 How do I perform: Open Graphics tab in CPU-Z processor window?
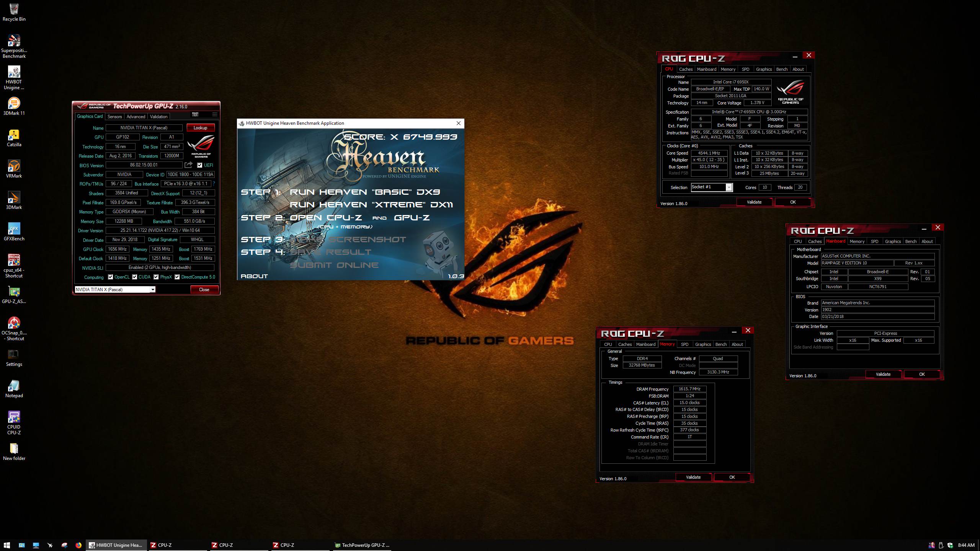click(x=764, y=69)
